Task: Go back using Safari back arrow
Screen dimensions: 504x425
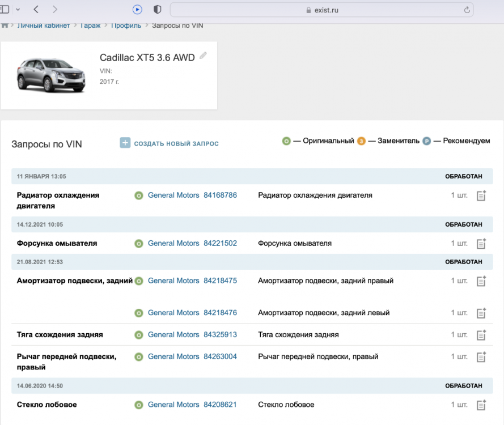Action: 36,10
